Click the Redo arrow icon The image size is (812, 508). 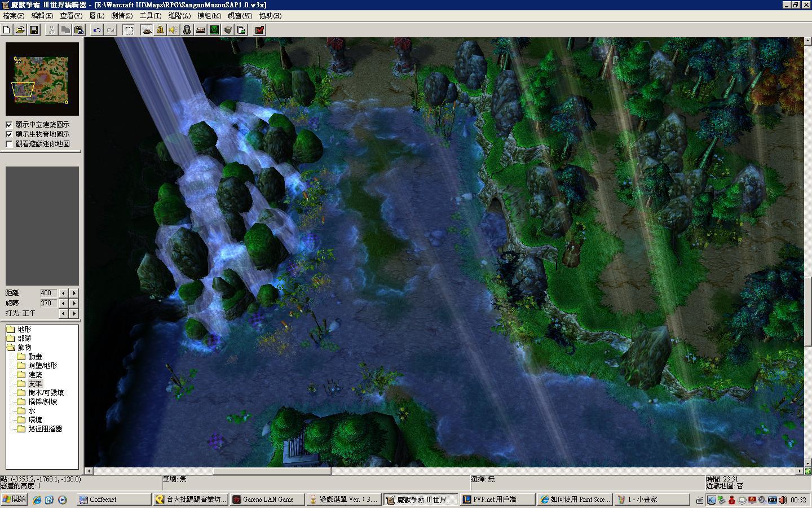[111, 30]
